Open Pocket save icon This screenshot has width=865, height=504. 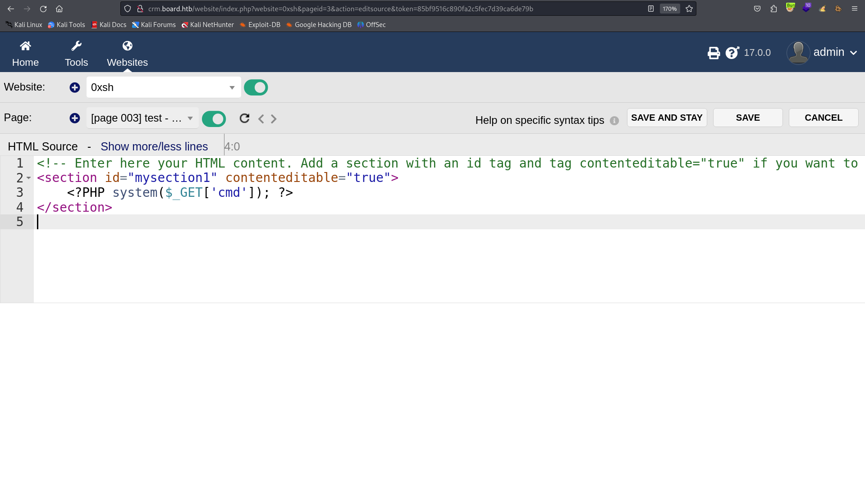[x=757, y=9]
